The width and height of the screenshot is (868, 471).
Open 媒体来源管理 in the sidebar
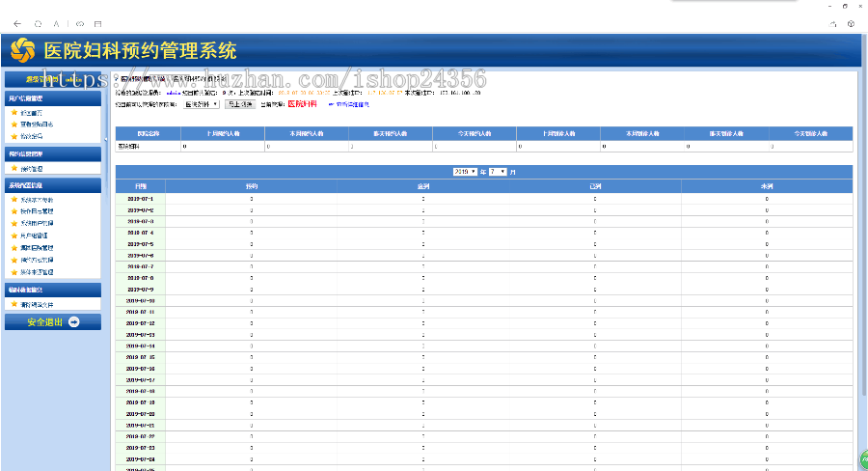point(37,272)
